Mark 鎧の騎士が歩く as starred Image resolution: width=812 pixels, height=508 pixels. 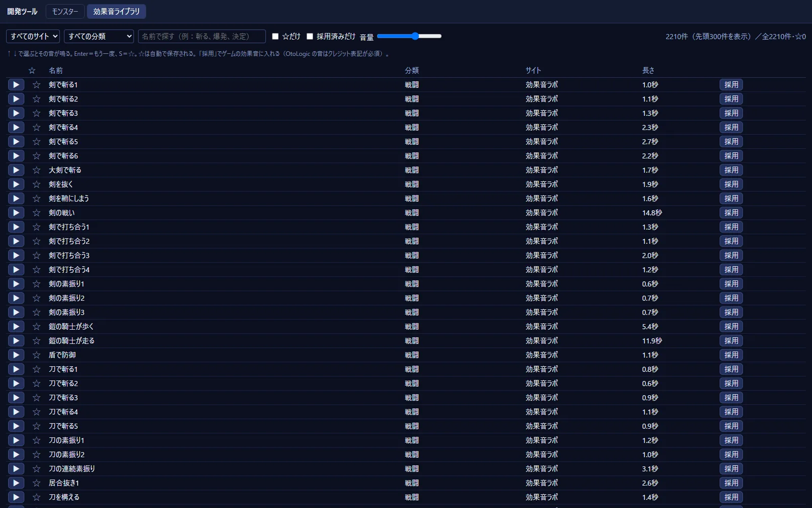(37, 327)
